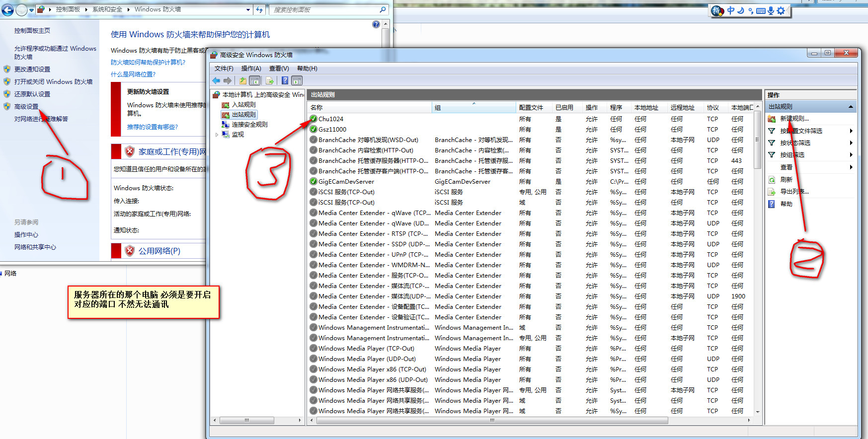Sort by the 协议 column header
The width and height of the screenshot is (868, 439).
715,107
